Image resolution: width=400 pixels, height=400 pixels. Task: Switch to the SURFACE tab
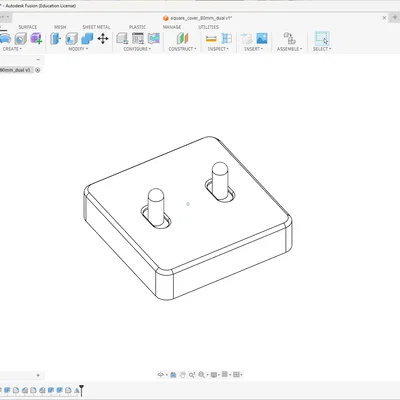[x=28, y=27]
